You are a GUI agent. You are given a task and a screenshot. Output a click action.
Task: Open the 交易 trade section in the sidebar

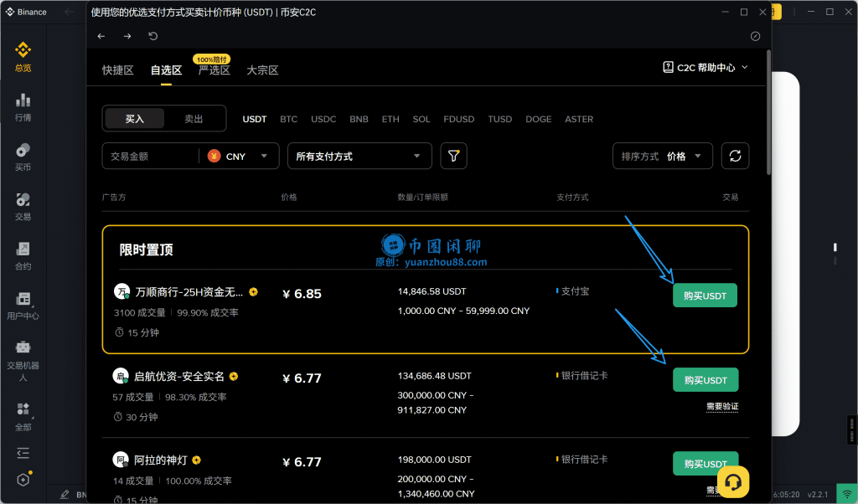pos(23,207)
